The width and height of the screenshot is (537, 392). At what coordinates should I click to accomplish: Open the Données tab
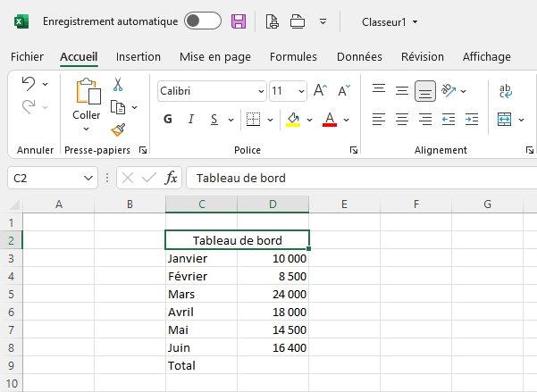tap(359, 56)
